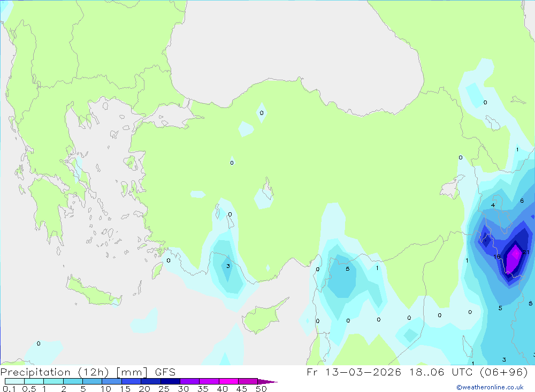The height and width of the screenshot is (392, 535).
Task: Click the "Fr 13-03-2026 18..06 UTC (06+96)" timestamp
Action: (417, 372)
